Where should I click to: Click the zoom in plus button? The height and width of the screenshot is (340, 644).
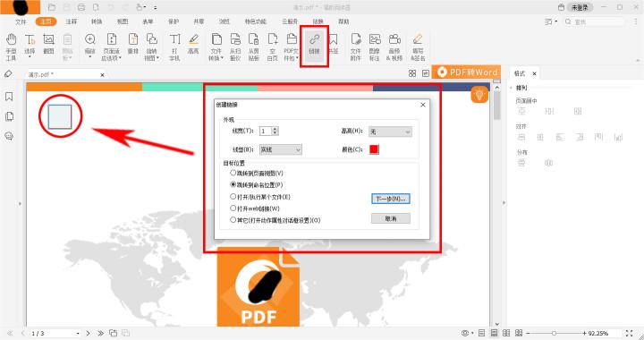(584, 334)
